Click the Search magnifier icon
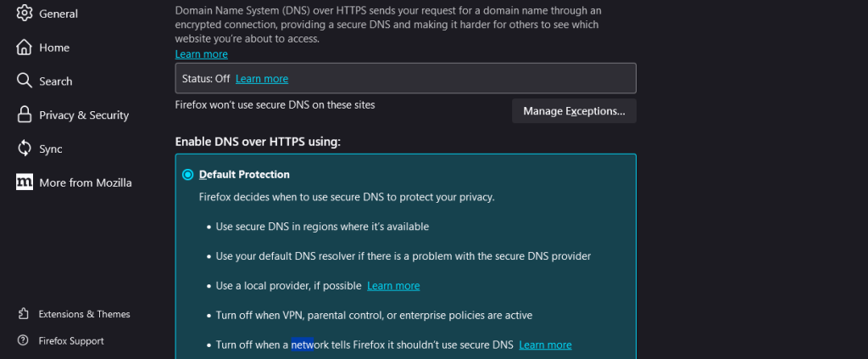Screen dimensions: 868x359 [x=24, y=81]
